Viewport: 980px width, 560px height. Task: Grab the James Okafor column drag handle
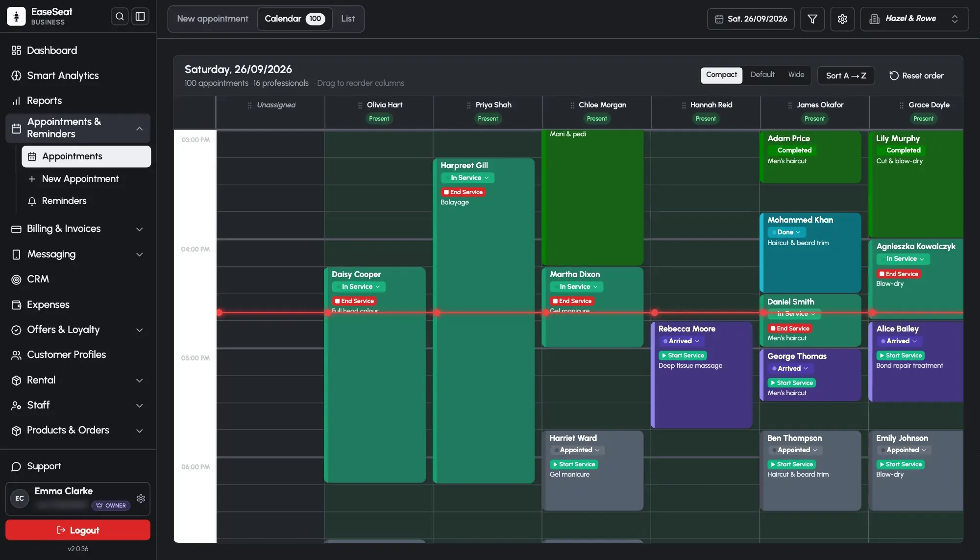pyautogui.click(x=790, y=105)
